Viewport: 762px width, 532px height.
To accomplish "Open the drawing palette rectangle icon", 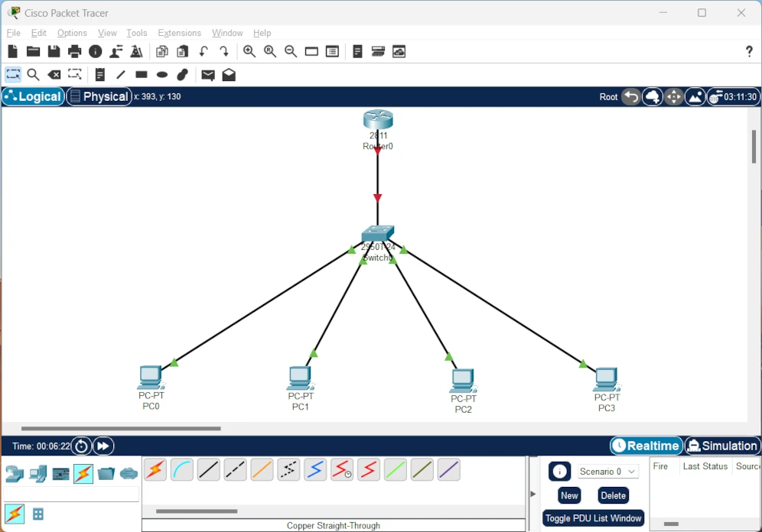I will point(311,51).
